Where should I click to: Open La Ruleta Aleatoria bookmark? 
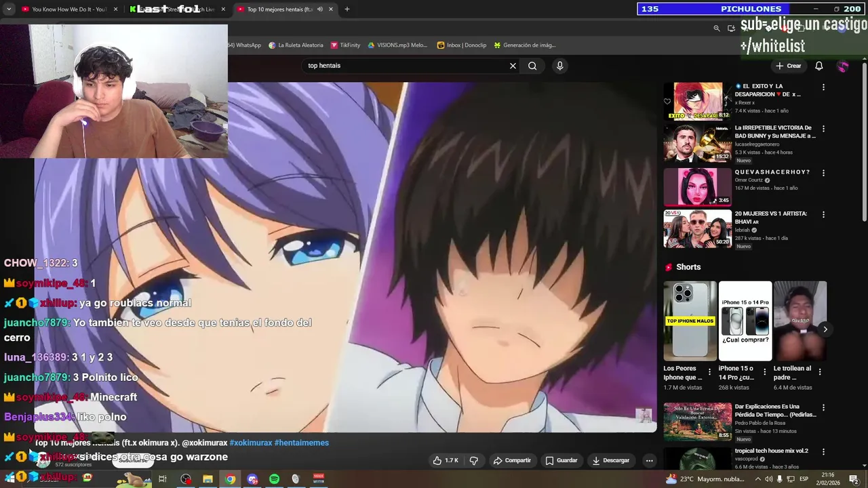point(296,45)
